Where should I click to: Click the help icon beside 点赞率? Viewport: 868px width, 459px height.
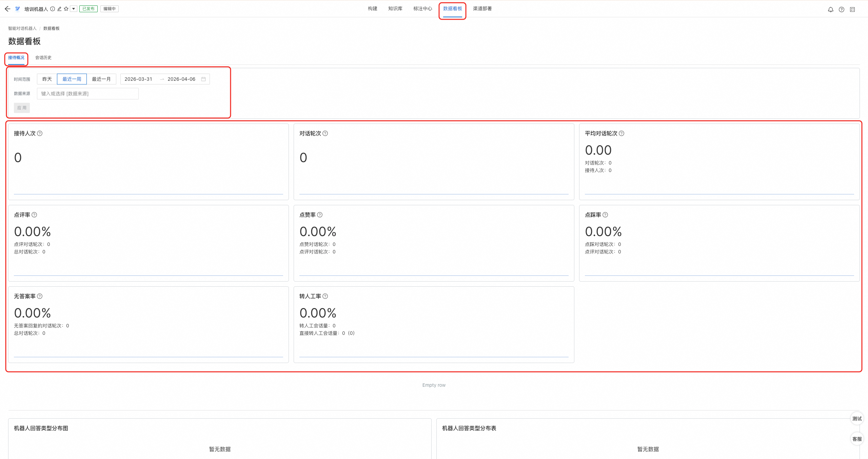click(320, 215)
